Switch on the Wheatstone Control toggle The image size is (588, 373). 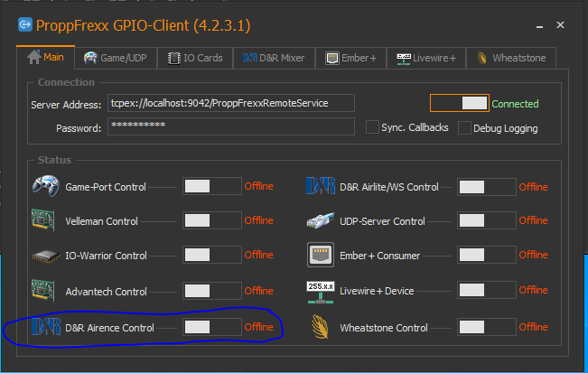486,327
